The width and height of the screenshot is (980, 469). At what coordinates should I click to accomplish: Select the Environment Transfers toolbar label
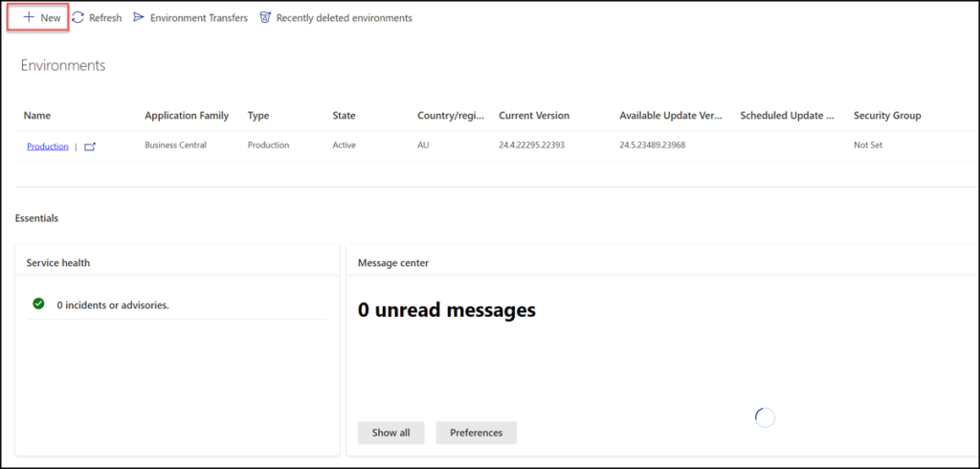(x=198, y=17)
